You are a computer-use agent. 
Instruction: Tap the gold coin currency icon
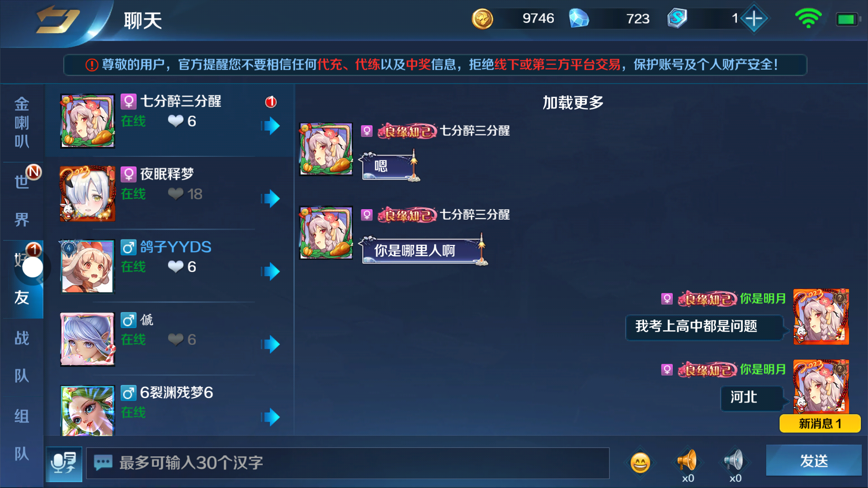482,19
